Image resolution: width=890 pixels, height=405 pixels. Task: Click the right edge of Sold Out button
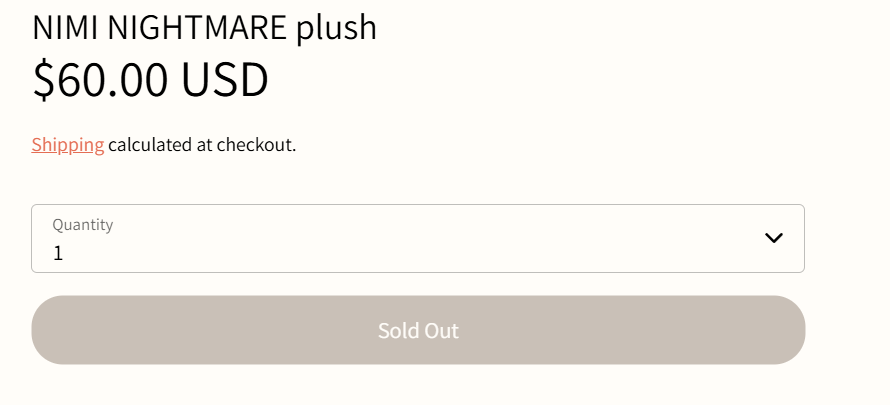point(785,330)
